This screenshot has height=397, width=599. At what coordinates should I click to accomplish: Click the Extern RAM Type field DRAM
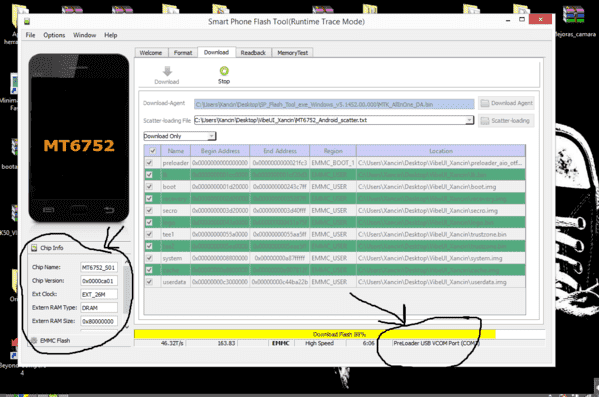click(99, 308)
